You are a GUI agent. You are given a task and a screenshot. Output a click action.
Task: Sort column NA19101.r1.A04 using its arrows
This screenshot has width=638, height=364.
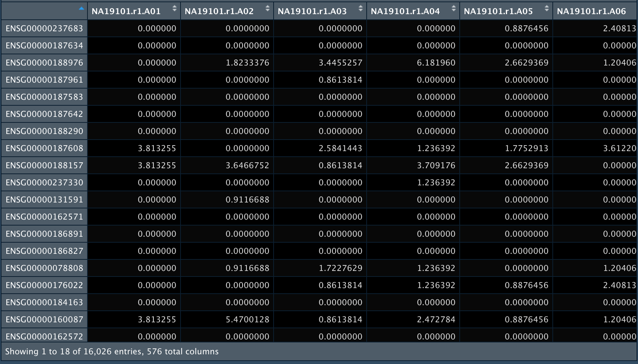pos(453,8)
